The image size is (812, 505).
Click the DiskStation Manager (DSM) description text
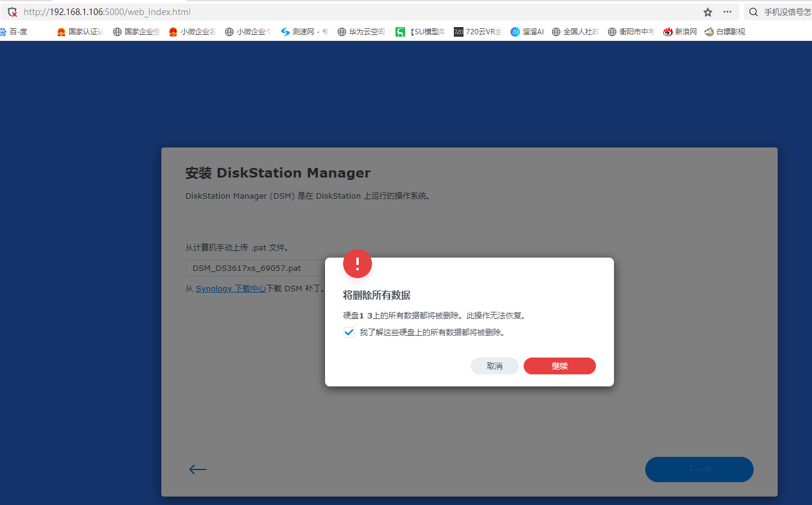(308, 196)
